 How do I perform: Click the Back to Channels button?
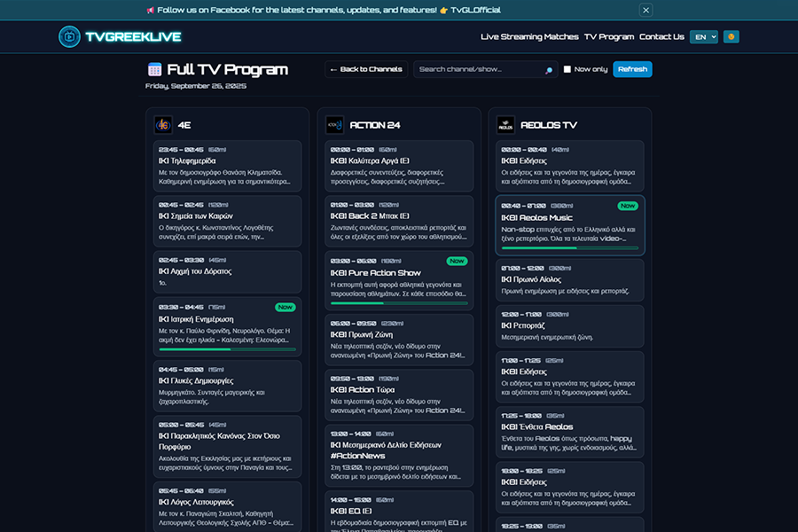pyautogui.click(x=366, y=69)
